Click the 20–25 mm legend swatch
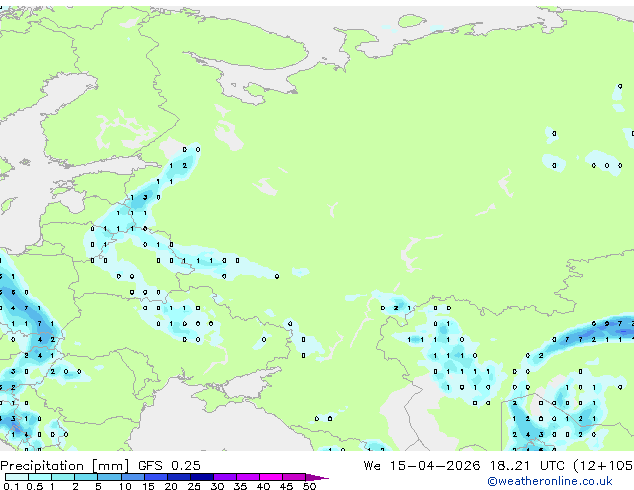Screen dimensions: 634x490 pos(179,477)
